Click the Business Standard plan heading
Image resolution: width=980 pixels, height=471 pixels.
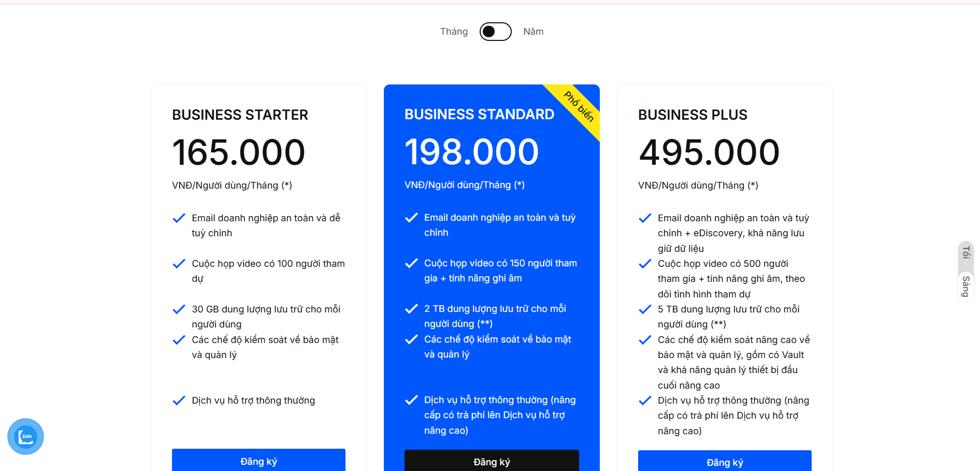[x=479, y=114]
